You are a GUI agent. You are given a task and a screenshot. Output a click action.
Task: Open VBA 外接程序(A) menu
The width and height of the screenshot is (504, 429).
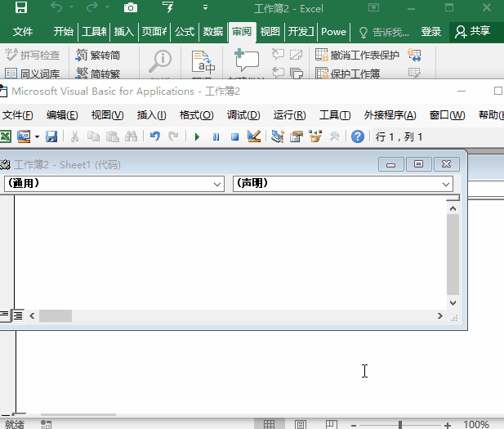(390, 115)
